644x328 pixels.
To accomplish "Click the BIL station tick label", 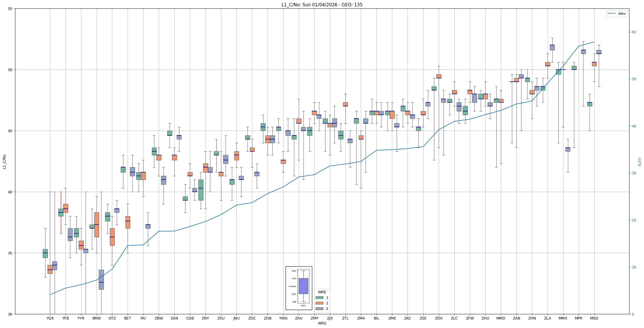I will point(376,318).
